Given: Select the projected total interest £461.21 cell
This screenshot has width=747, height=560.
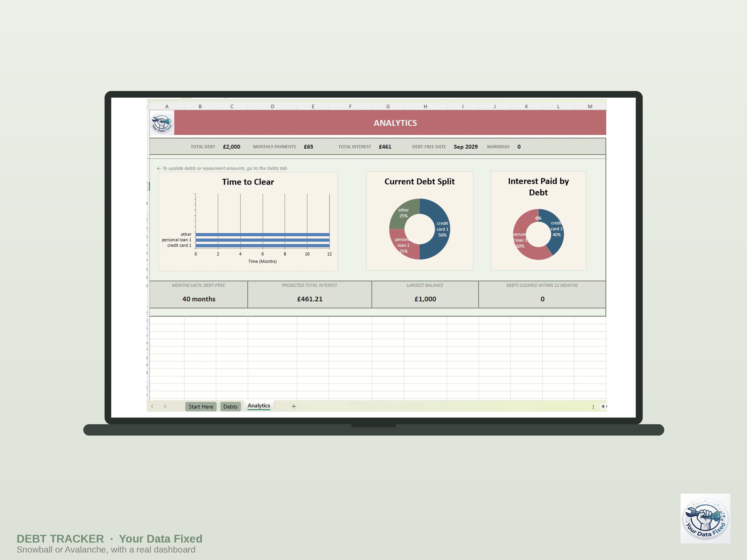Looking at the screenshot, I should click(310, 299).
